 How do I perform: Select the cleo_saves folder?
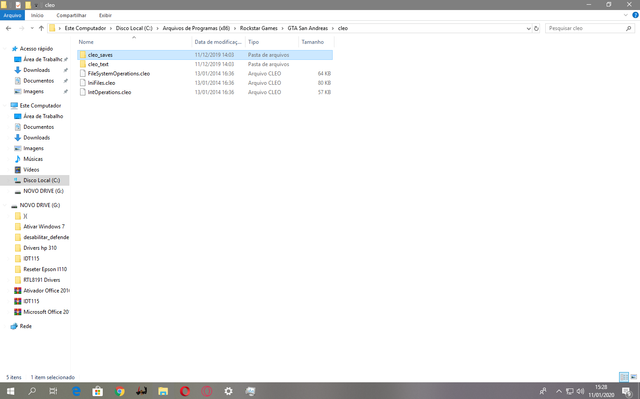tap(205, 55)
